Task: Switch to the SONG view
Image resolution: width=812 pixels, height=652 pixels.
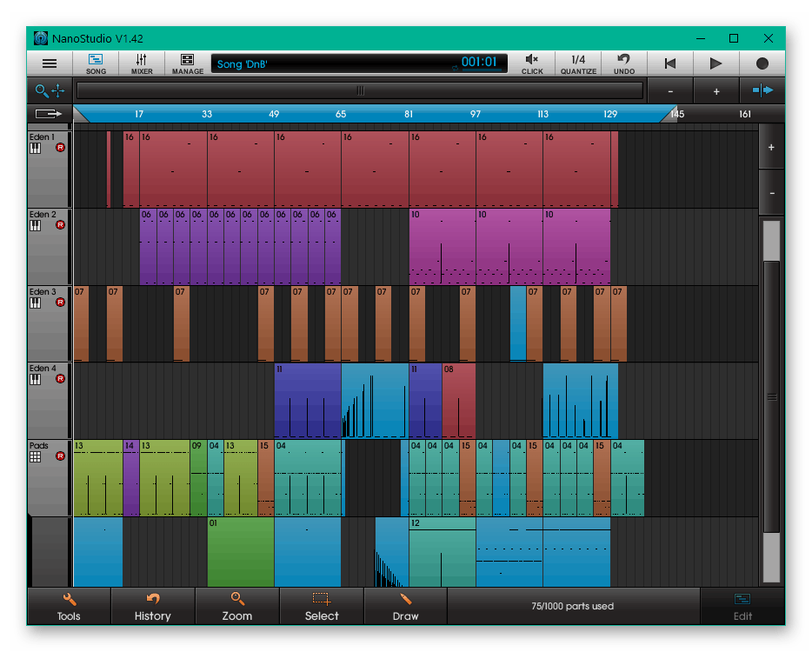Action: point(96,63)
